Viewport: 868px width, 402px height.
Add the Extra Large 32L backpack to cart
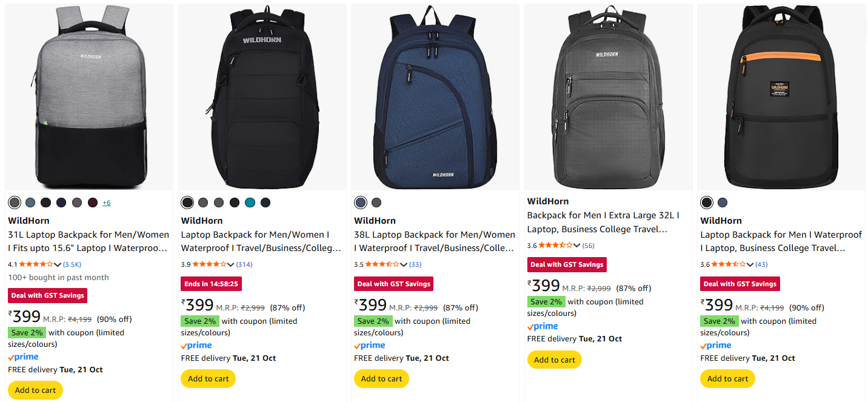pos(554,360)
